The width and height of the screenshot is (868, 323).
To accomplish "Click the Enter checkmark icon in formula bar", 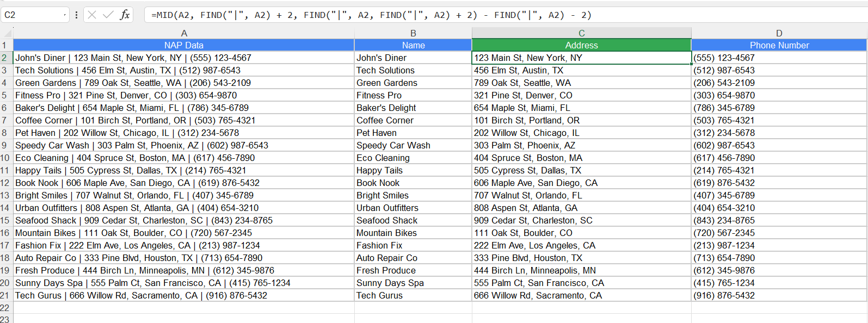I will (x=108, y=15).
